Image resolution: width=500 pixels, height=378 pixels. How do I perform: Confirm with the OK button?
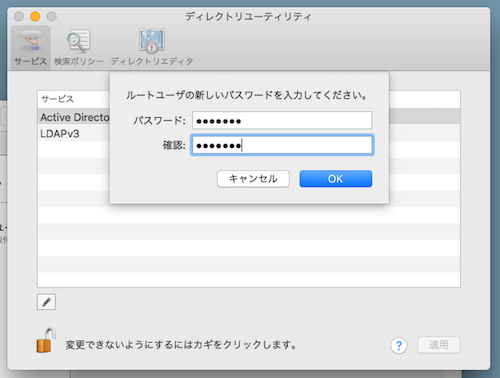336,179
